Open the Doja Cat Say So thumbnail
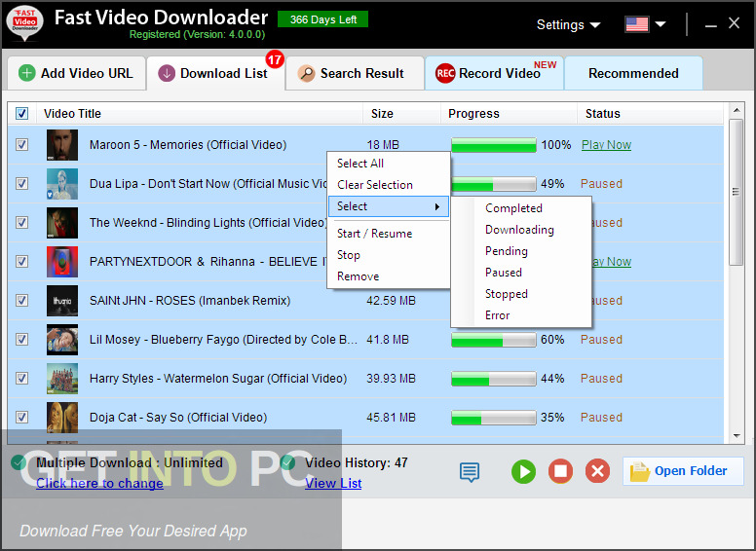The image size is (756, 551). [62, 418]
